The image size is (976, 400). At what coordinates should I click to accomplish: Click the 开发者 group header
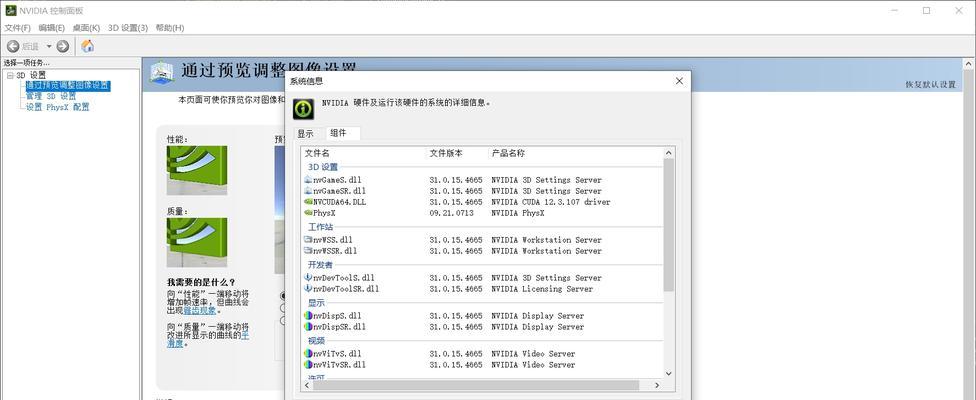321,266
